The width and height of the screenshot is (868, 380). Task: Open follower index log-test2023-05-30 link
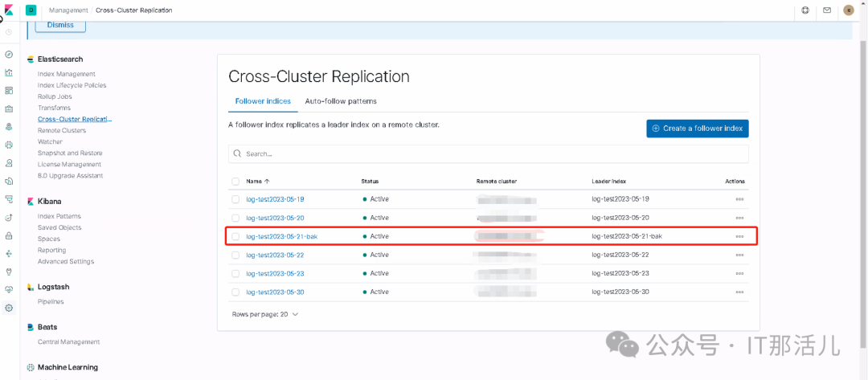coord(275,292)
